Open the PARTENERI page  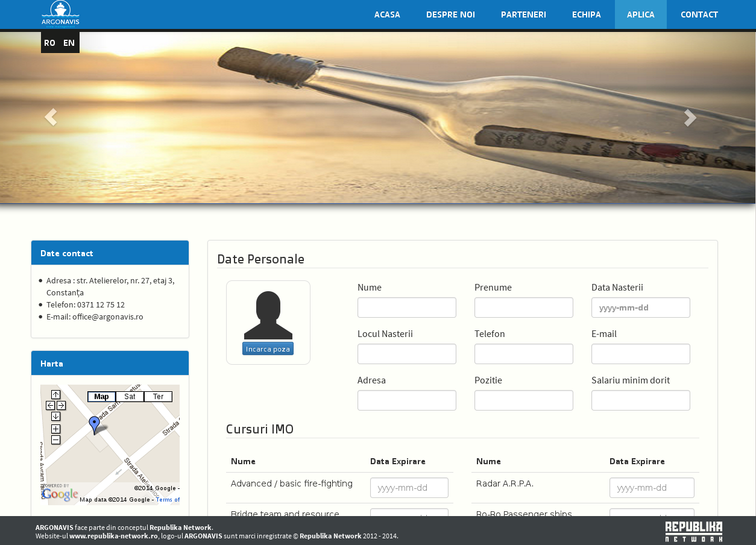click(523, 14)
